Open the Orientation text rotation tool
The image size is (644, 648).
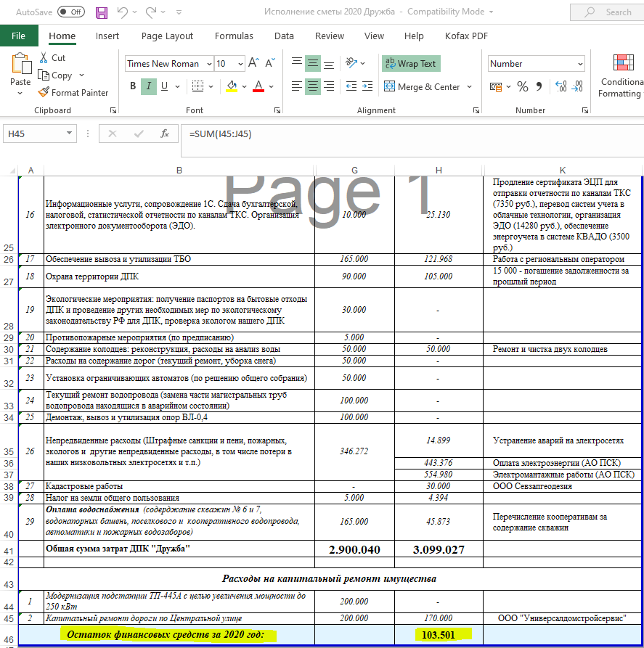(x=351, y=63)
